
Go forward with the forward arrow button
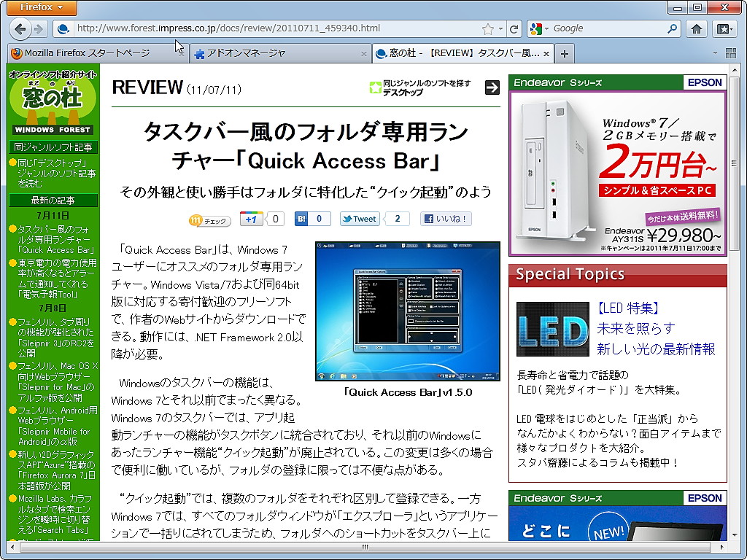pyautogui.click(x=39, y=29)
